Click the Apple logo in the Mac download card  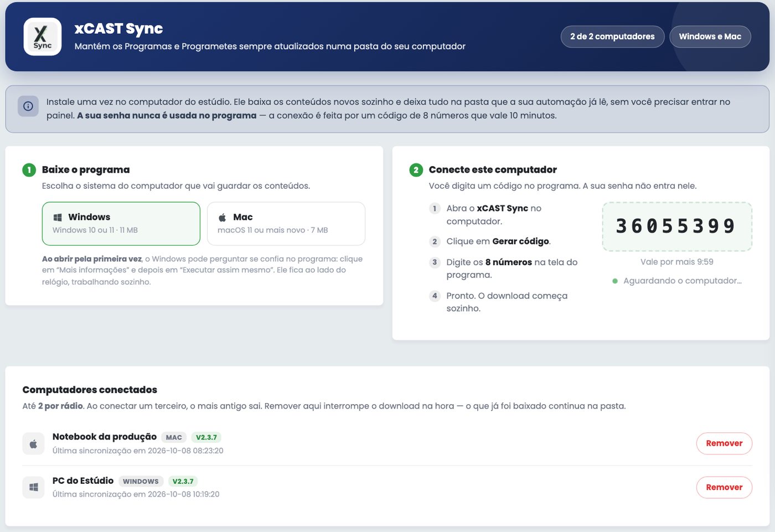pos(223,218)
